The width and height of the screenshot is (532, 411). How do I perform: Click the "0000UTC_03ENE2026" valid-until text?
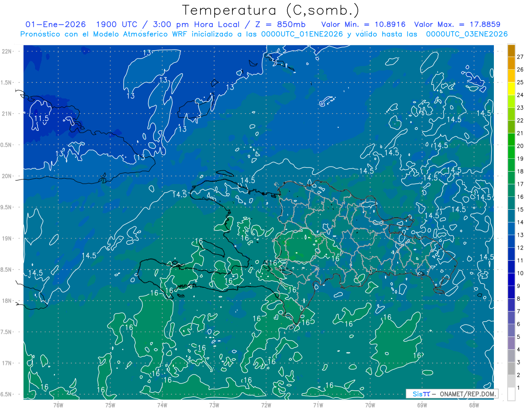coord(467,34)
